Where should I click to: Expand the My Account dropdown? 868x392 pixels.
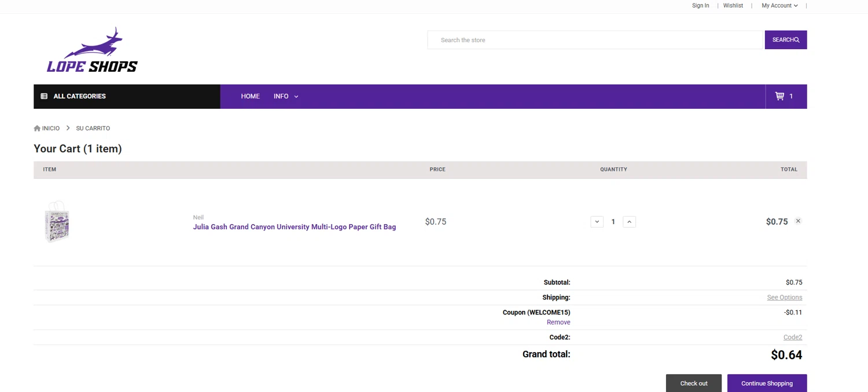[x=779, y=6]
